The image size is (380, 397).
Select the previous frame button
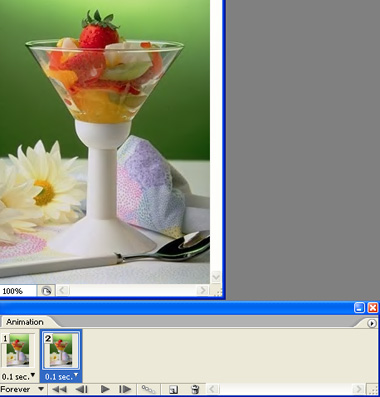pos(81,389)
